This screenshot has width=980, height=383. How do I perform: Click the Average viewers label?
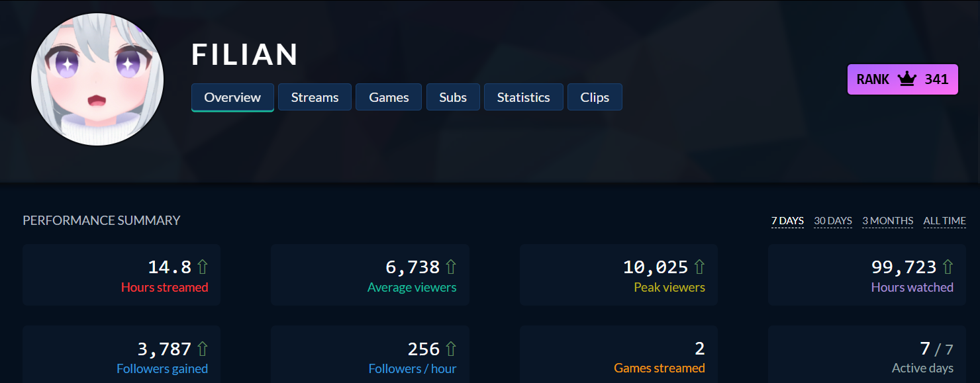pyautogui.click(x=412, y=287)
